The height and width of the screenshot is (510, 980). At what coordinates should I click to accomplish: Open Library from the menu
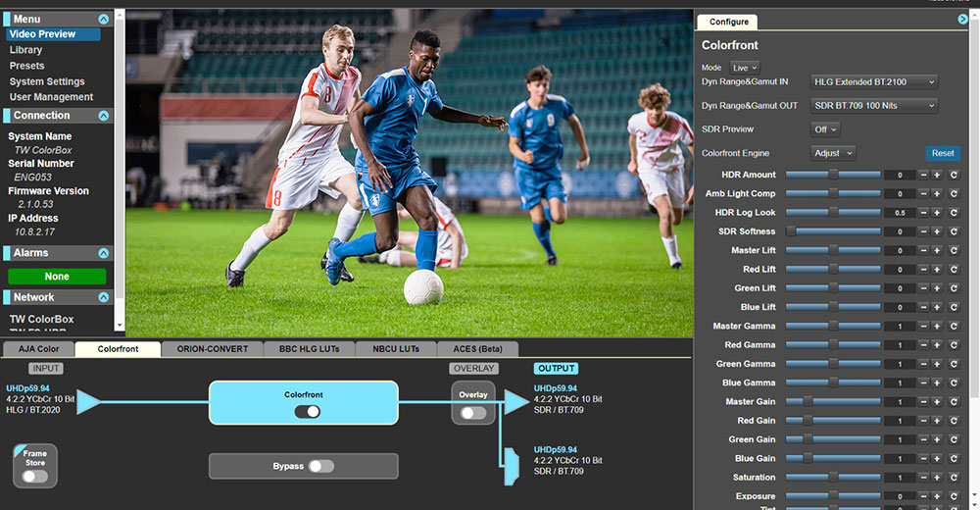pos(25,50)
